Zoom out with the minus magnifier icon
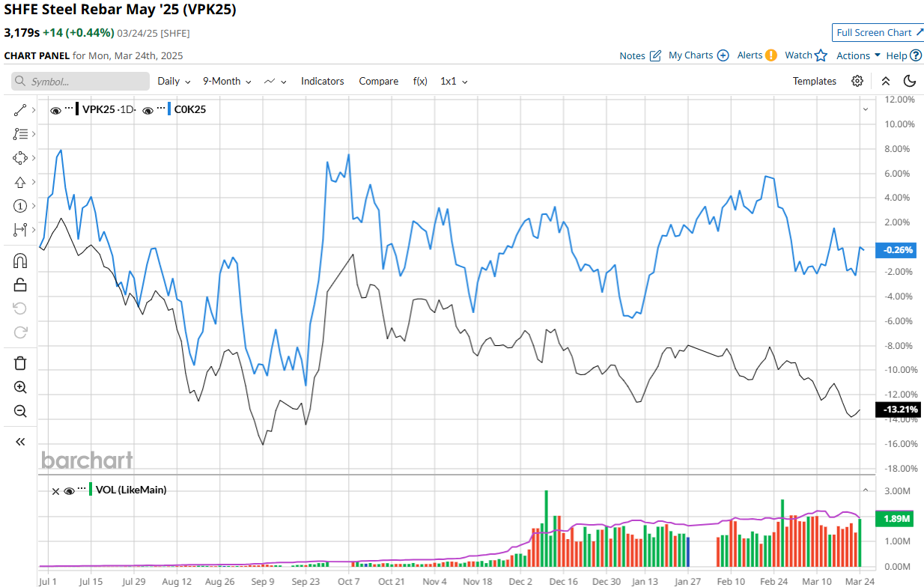Screen dimensions: 924x587 pyautogui.click(x=20, y=411)
